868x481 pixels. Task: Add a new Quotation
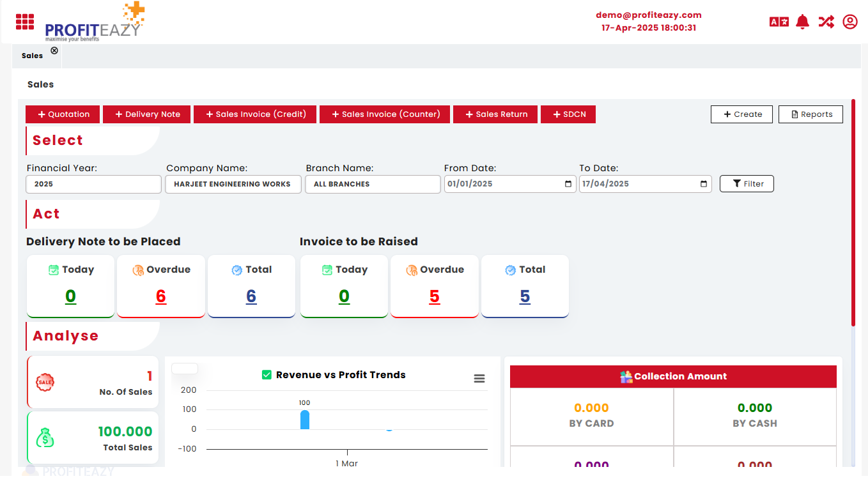(63, 114)
